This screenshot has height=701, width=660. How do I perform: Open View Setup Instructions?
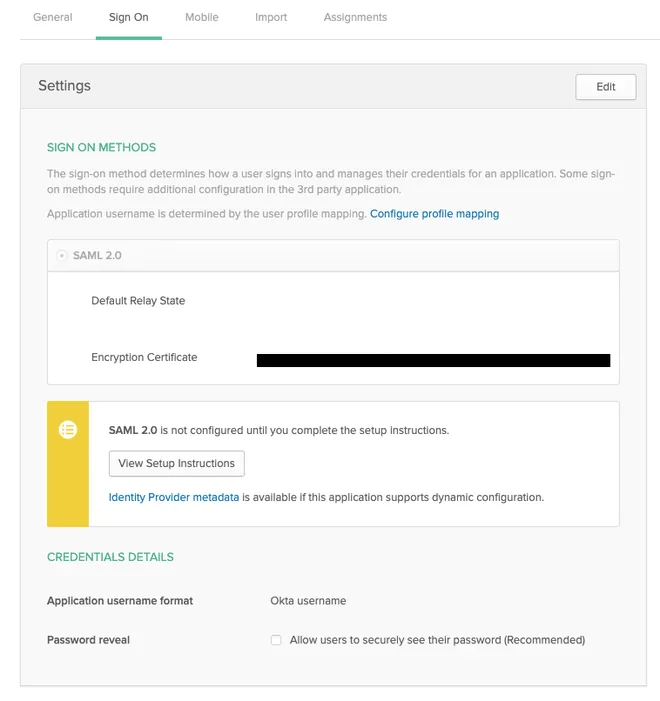click(x=177, y=463)
